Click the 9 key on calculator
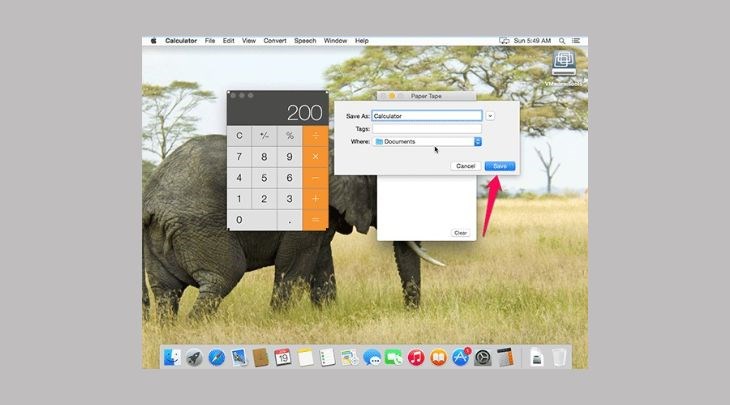Image resolution: width=730 pixels, height=405 pixels. (x=290, y=157)
